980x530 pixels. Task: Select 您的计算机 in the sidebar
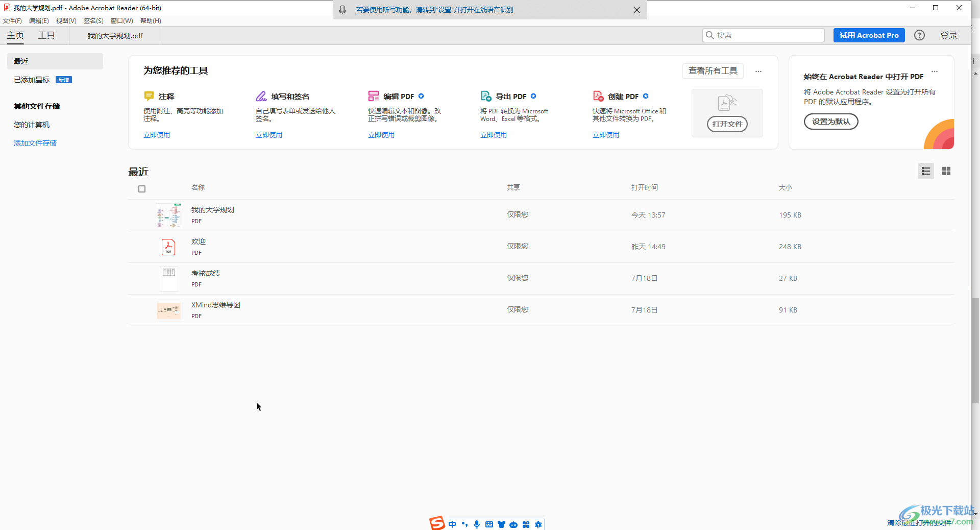(x=32, y=125)
